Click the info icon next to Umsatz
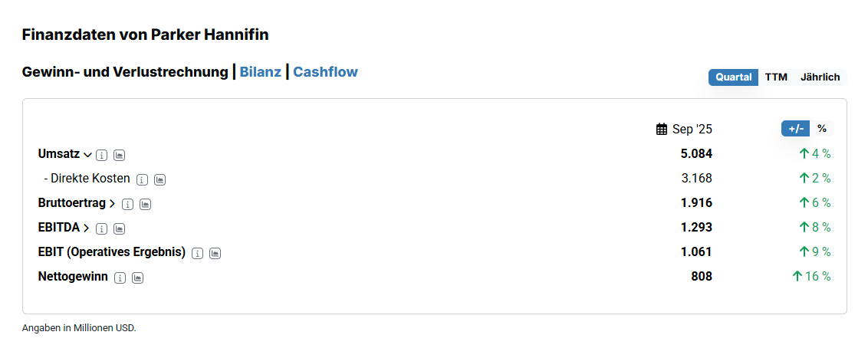Viewport: 868px width, 345px height. 102,155
